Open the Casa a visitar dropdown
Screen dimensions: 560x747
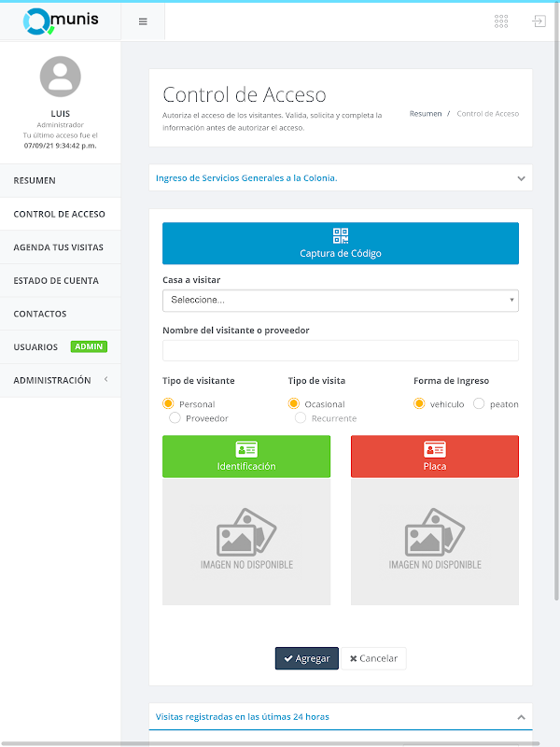point(341,300)
